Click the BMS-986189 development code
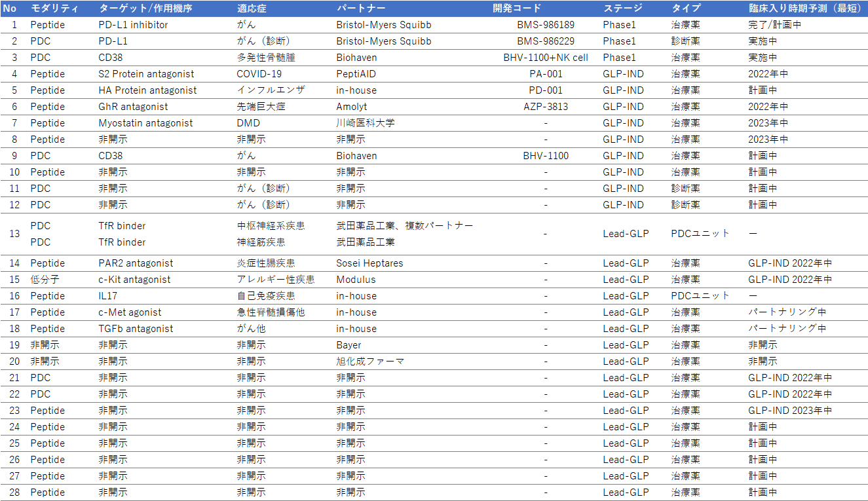The image size is (868, 501). pos(546,25)
